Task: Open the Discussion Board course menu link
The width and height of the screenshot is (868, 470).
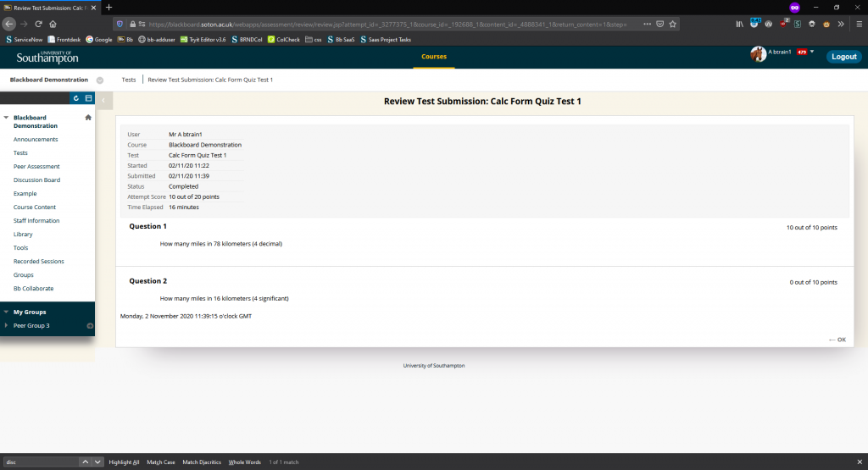Action: [x=36, y=180]
